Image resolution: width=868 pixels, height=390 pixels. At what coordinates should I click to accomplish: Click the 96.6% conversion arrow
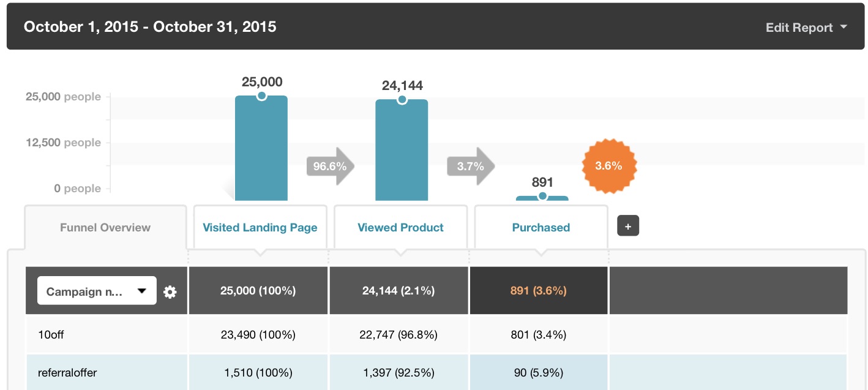pos(331,166)
